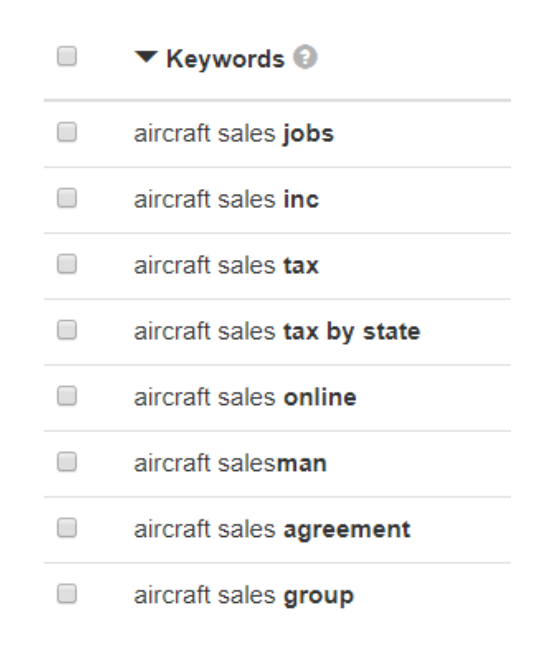Open the aircraft sales jobs keyword
The image size is (546, 648).
click(x=234, y=134)
